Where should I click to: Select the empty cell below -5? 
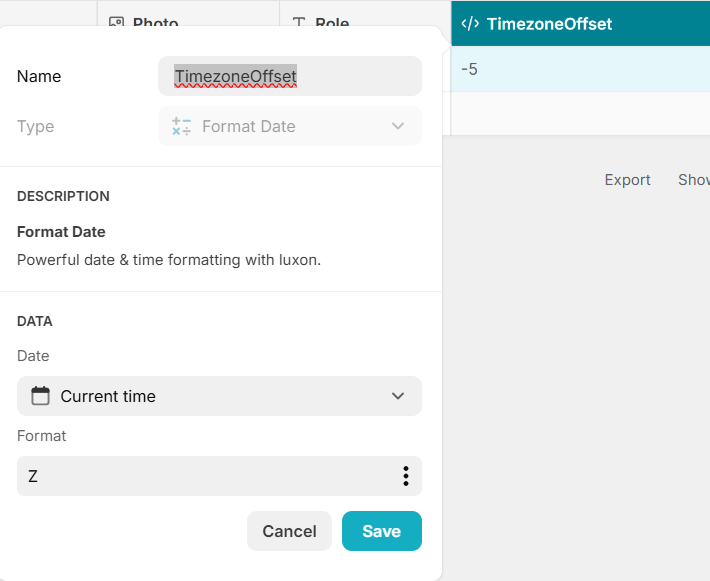coord(580,113)
